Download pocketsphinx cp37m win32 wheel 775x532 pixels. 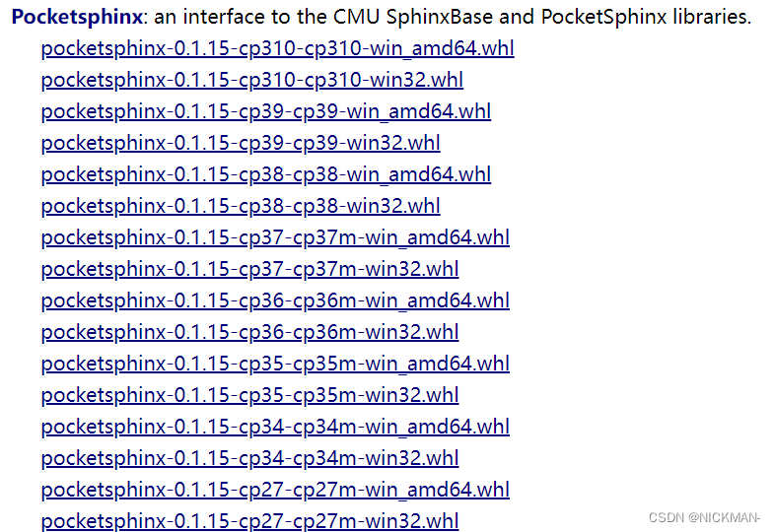249,270
